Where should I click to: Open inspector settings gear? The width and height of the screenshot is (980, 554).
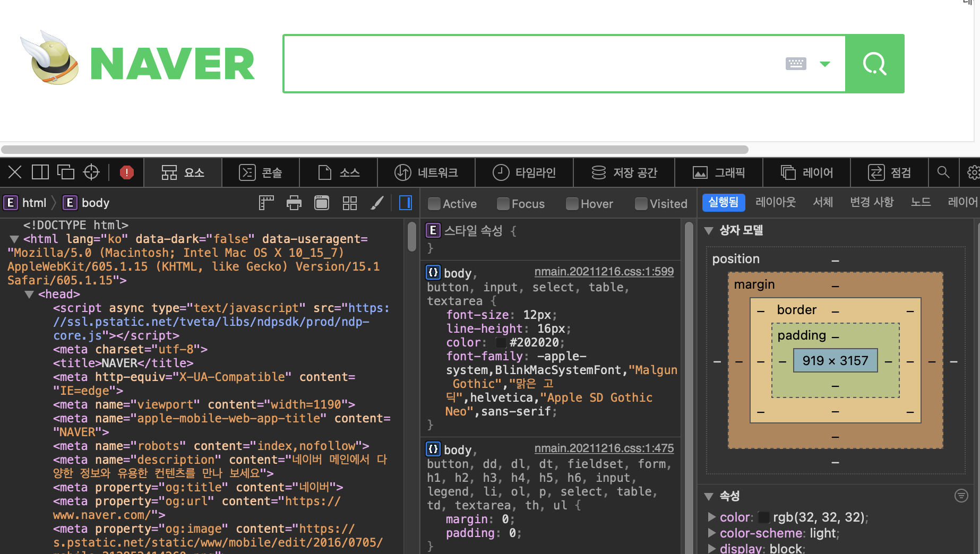(x=973, y=172)
